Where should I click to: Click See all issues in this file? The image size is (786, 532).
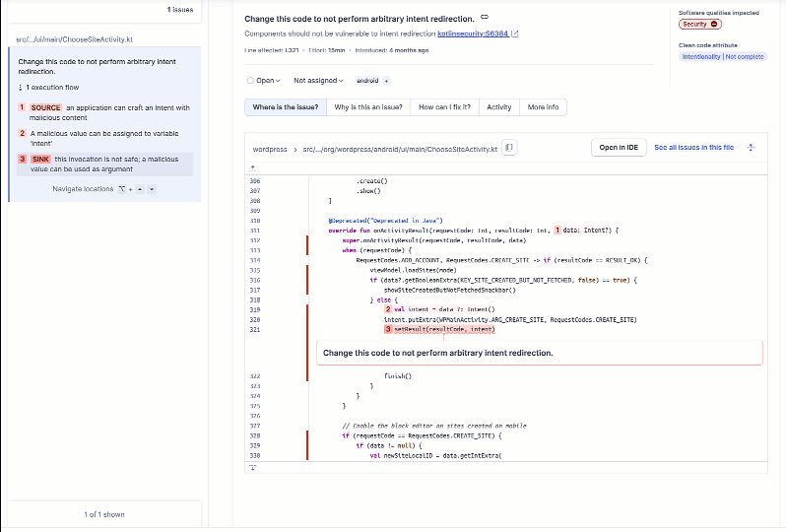pyautogui.click(x=693, y=148)
